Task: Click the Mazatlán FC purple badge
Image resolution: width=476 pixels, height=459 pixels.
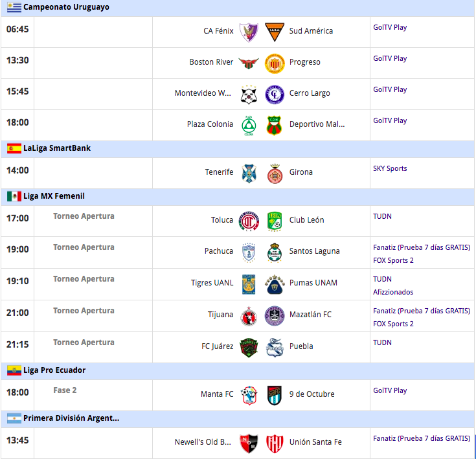Action: point(275,316)
